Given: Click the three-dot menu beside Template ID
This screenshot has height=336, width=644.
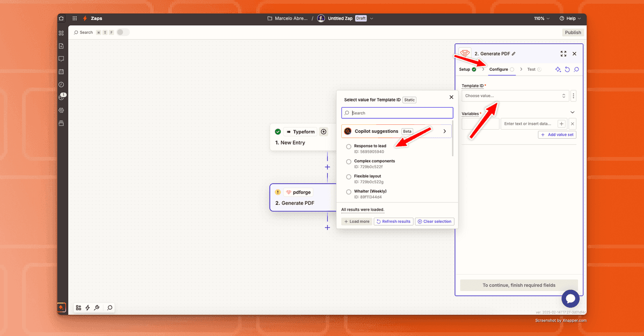Looking at the screenshot, I should click(x=574, y=96).
